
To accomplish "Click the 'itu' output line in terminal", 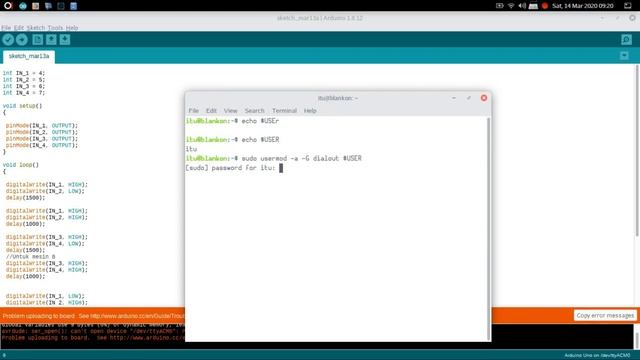I will (x=191, y=149).
